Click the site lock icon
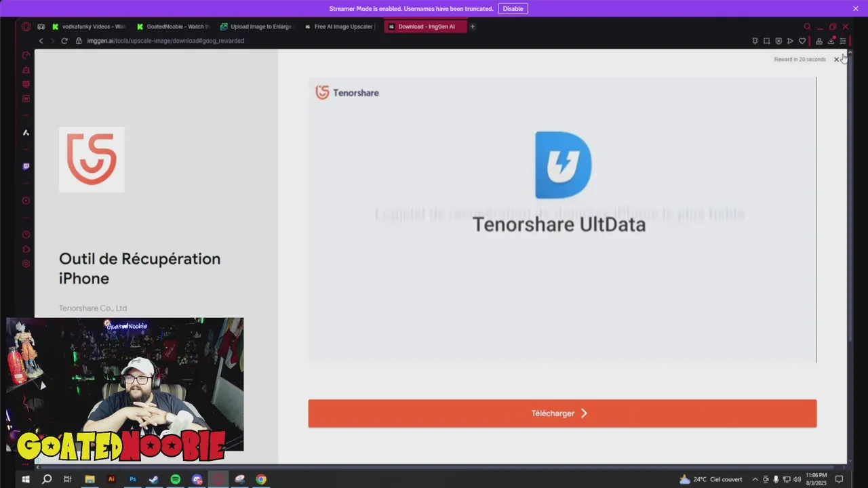 (79, 41)
